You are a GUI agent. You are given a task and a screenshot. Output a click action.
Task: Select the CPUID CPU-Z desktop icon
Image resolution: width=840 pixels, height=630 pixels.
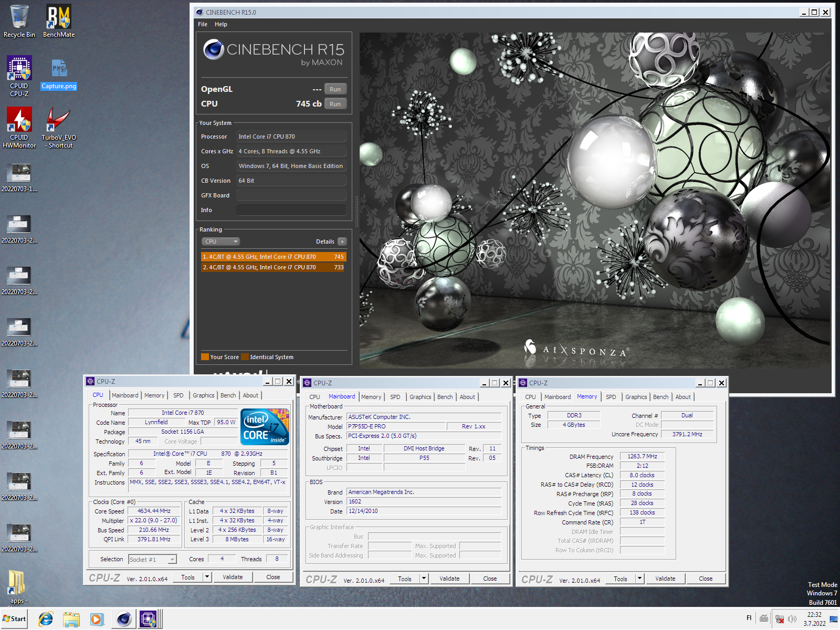[19, 76]
